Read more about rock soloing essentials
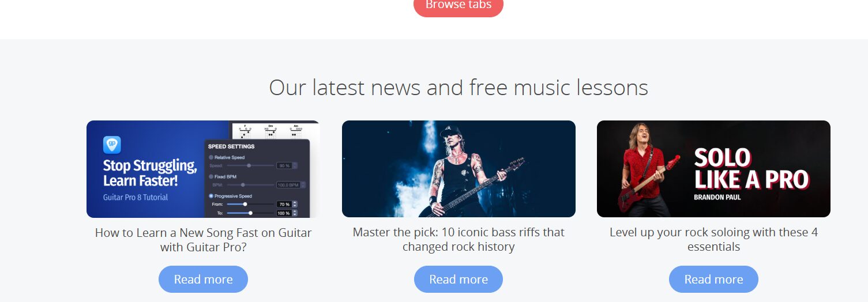868x302 pixels. (713, 280)
